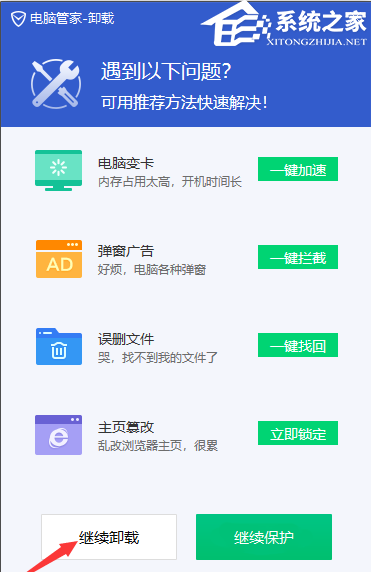Click 继续卸载 to continue uninstalling
The image size is (371, 572).
click(109, 537)
